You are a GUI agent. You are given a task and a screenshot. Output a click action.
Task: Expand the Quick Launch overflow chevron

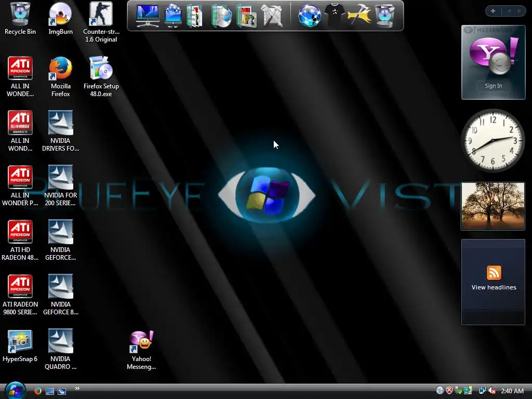(x=77, y=389)
